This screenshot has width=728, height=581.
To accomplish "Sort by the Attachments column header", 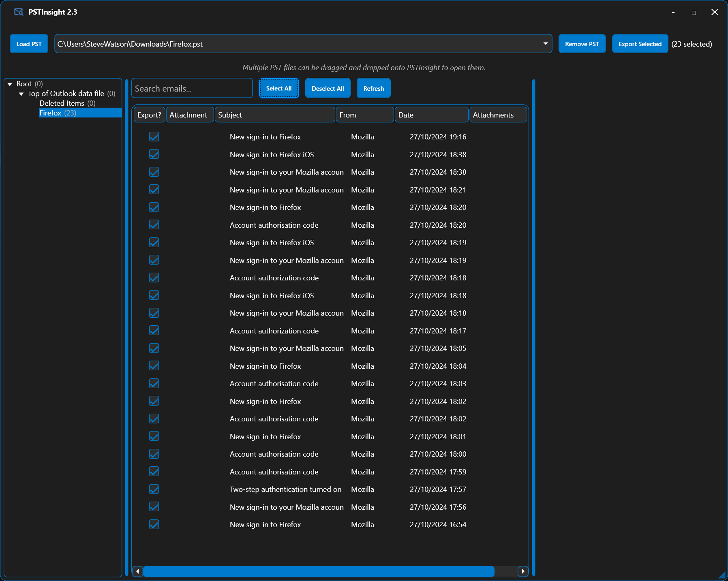I will pos(498,115).
